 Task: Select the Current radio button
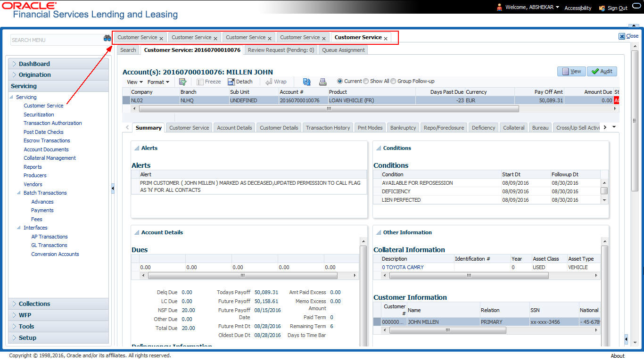340,81
